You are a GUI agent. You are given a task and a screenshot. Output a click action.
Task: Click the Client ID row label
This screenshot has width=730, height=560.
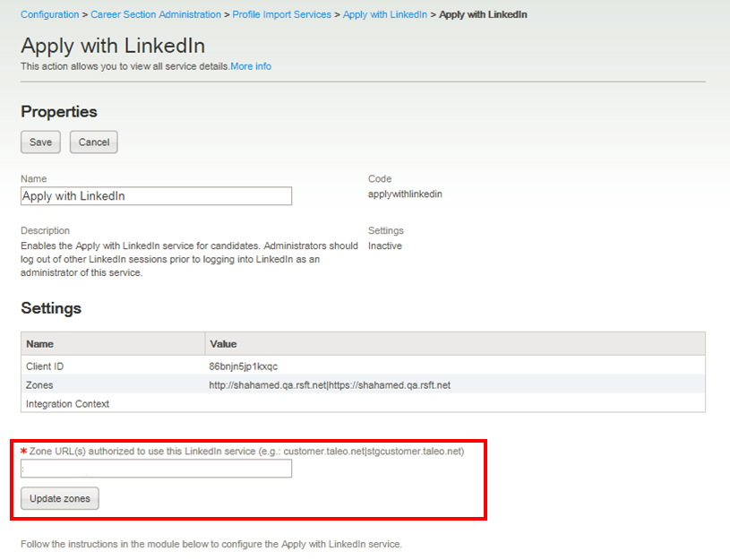[45, 366]
